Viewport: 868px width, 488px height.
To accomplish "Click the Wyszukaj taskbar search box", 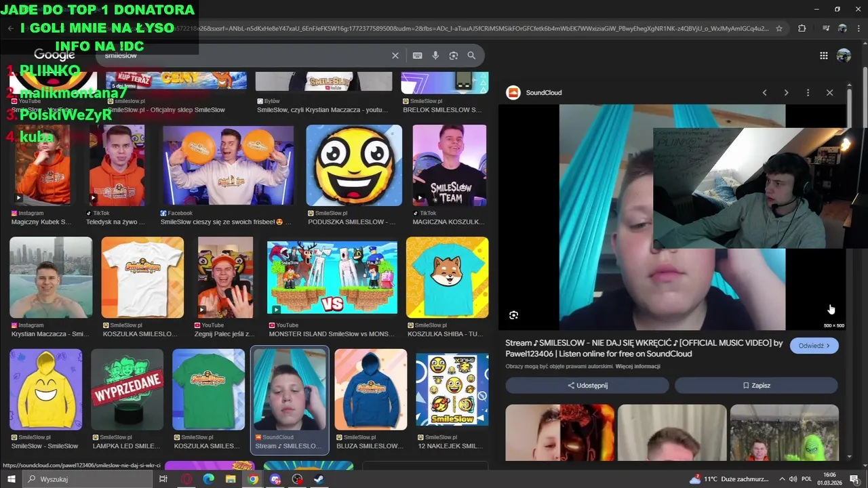I will point(87,479).
